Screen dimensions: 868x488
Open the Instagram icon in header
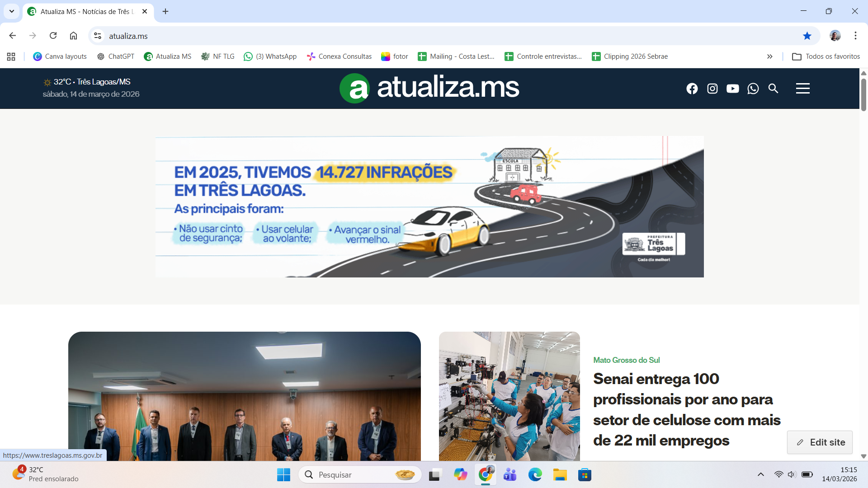pyautogui.click(x=712, y=89)
